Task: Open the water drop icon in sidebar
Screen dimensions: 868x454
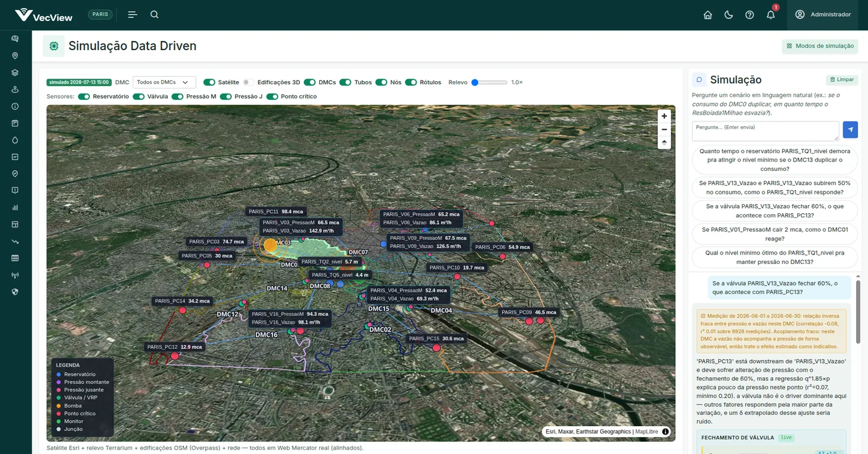Action: point(15,140)
